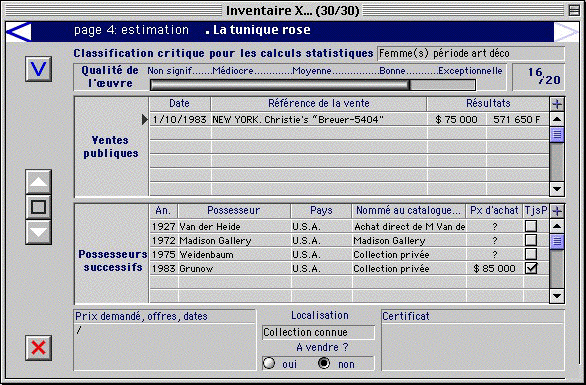Click 'U.S.A.' in the Grunow row
586x385 pixels.
pyautogui.click(x=306, y=269)
